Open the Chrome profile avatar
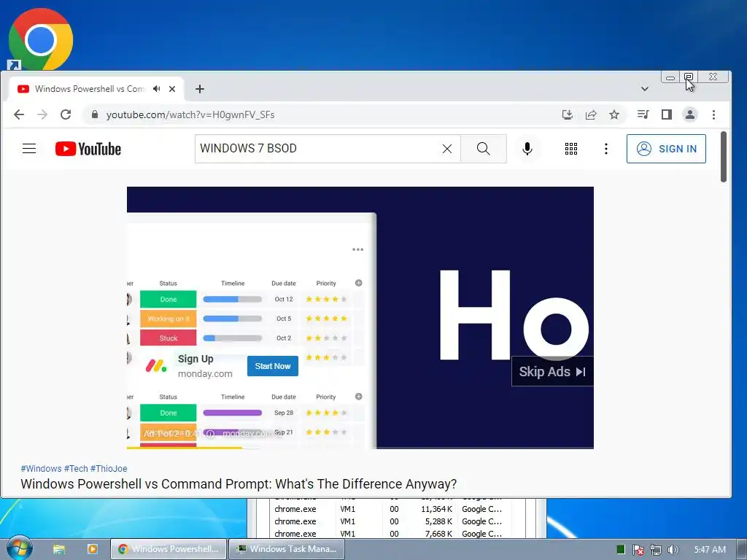747x560 pixels. click(x=689, y=114)
